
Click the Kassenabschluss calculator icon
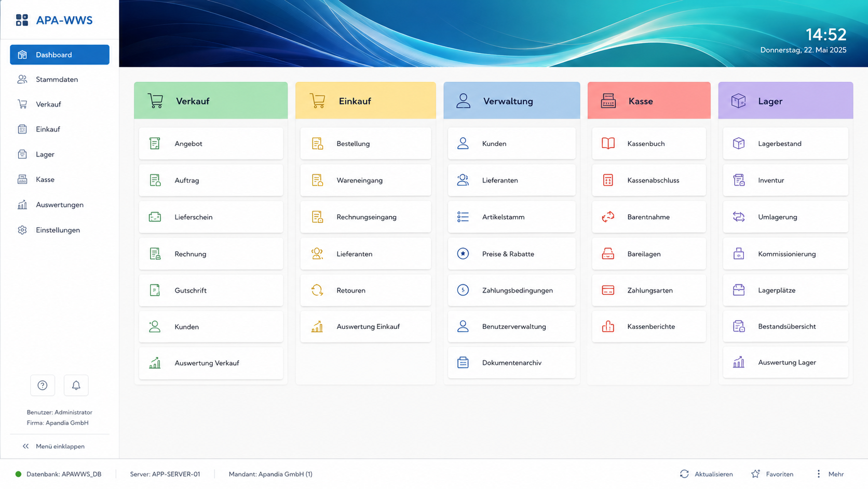[608, 180]
